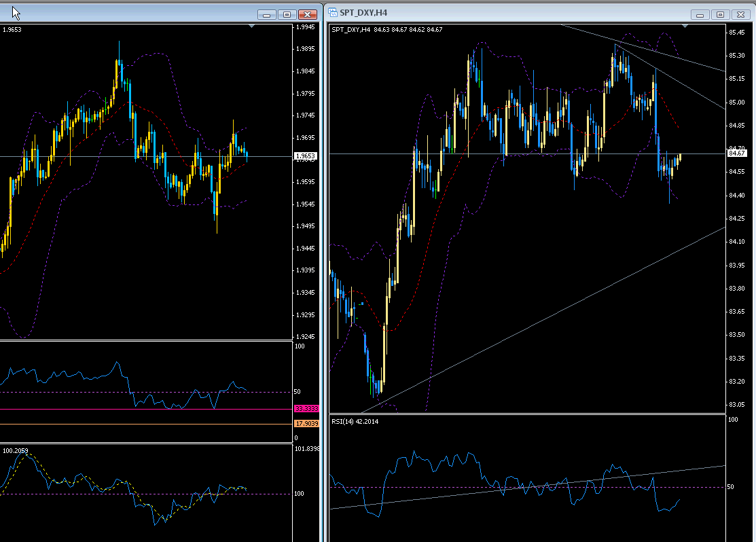The width and height of the screenshot is (756, 542).
Task: Close the SPT_DXY,H4 chart window
Action: pyautogui.click(x=742, y=14)
